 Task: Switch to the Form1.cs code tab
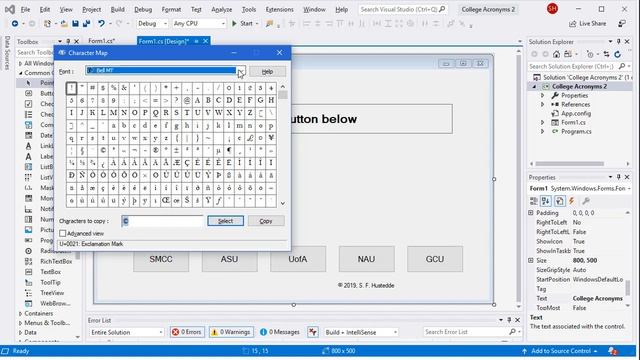point(101,41)
